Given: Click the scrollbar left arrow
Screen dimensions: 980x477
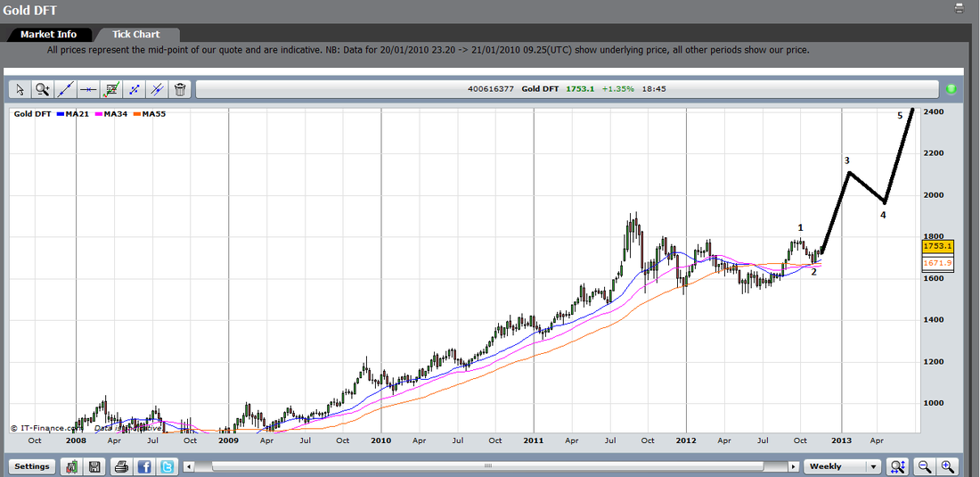Looking at the screenshot, I should point(190,466).
